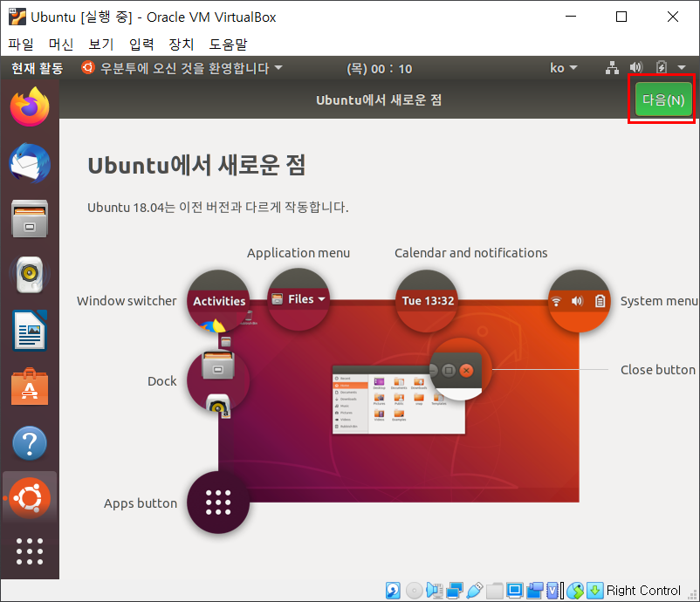Viewport: 700px width, 602px height.
Task: Click the VirtualBox network adapters status icon
Action: point(455,591)
